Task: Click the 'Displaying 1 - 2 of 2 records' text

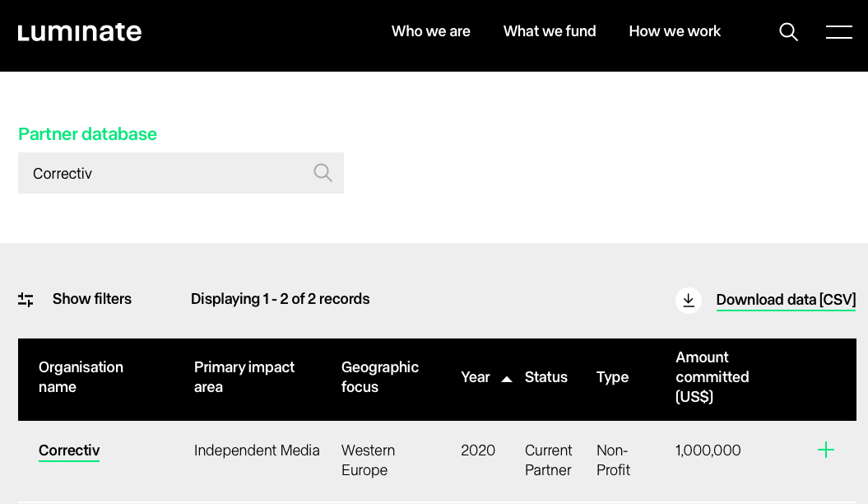Action: 280,299
